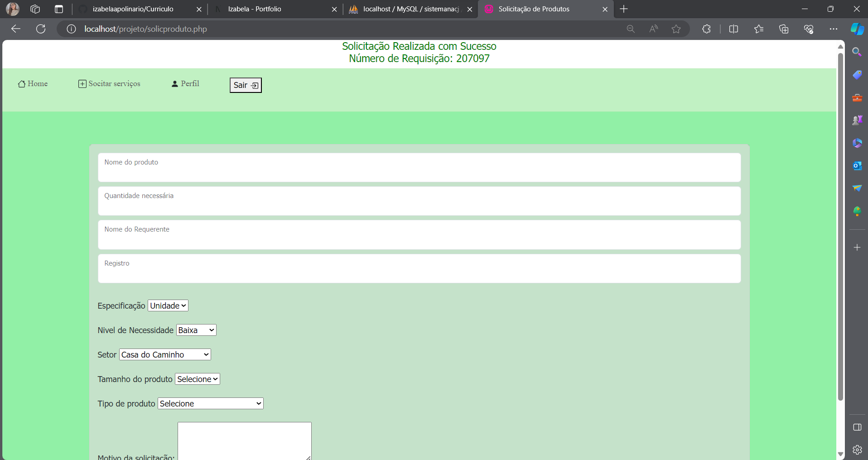Viewport: 868px width, 460px height.
Task: Expand the Especificação dropdown
Action: pos(168,306)
